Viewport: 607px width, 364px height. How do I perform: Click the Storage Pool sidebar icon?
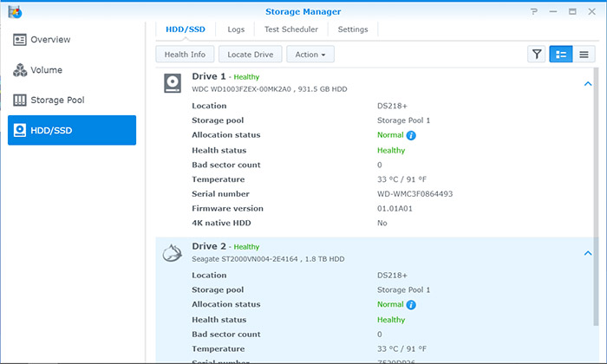(x=19, y=101)
